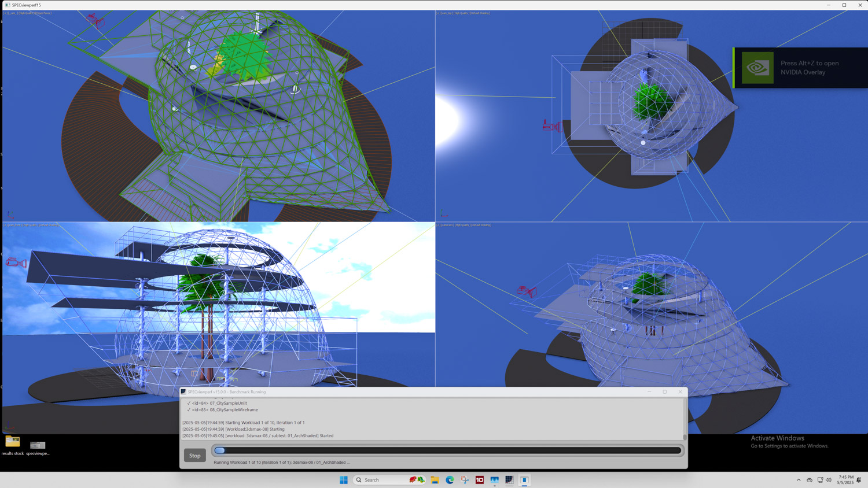Close the benchmark running dialog
Image resolution: width=868 pixels, height=488 pixels.
(680, 391)
